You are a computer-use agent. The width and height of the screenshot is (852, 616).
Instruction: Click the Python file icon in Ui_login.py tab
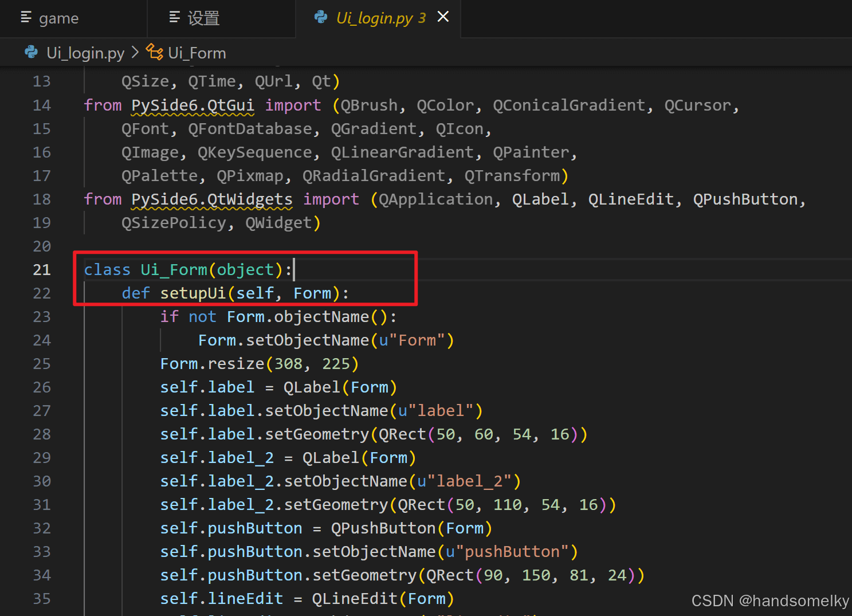tap(321, 17)
